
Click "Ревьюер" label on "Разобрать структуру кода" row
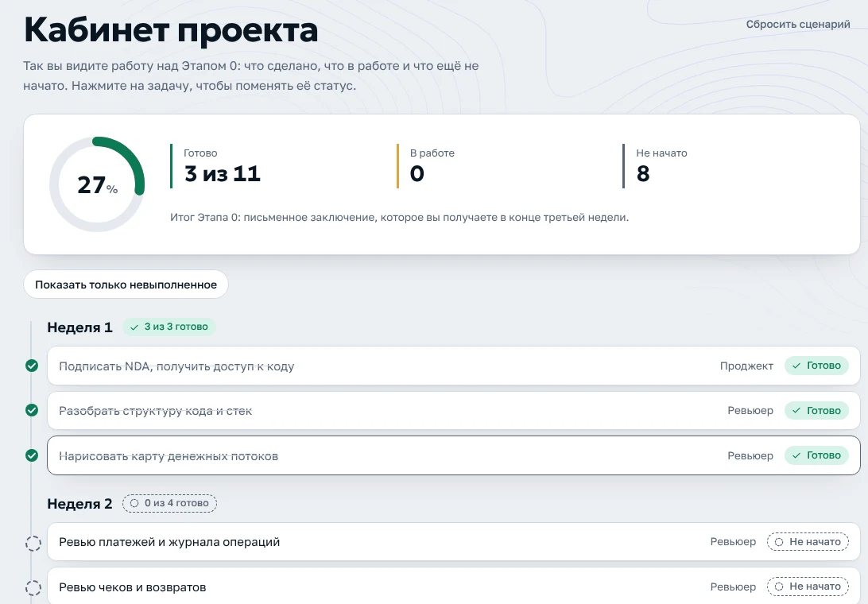point(750,411)
